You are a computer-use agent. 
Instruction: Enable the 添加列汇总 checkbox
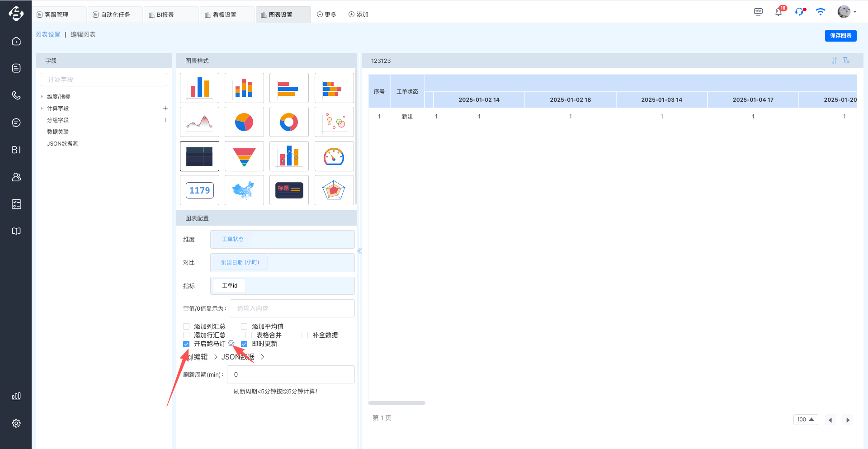(x=186, y=326)
